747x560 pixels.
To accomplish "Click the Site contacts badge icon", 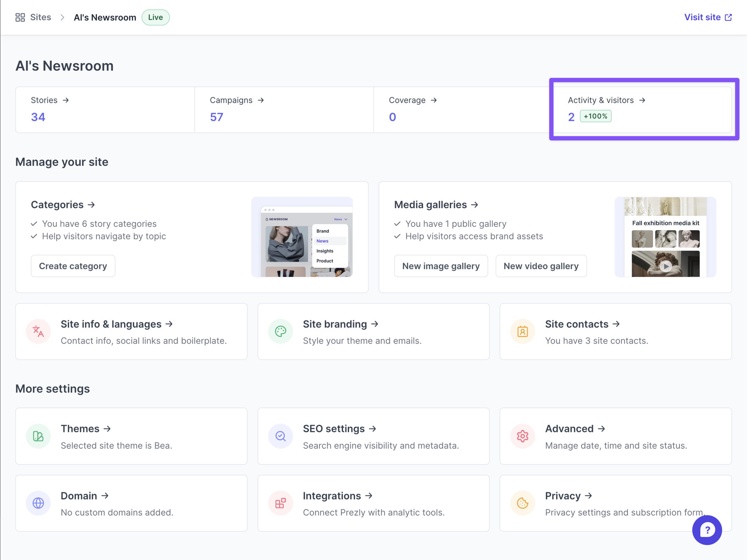I will coord(522,331).
